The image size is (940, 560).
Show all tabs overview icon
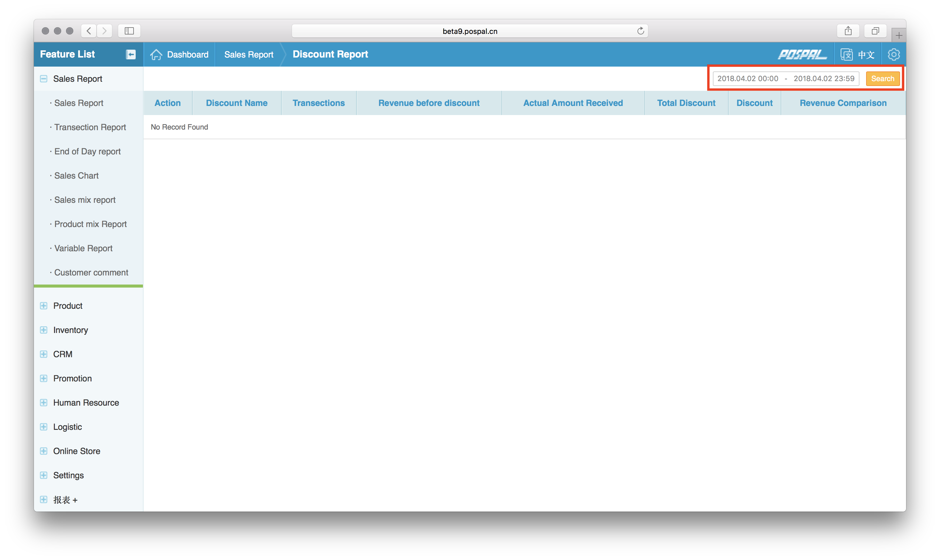875,31
